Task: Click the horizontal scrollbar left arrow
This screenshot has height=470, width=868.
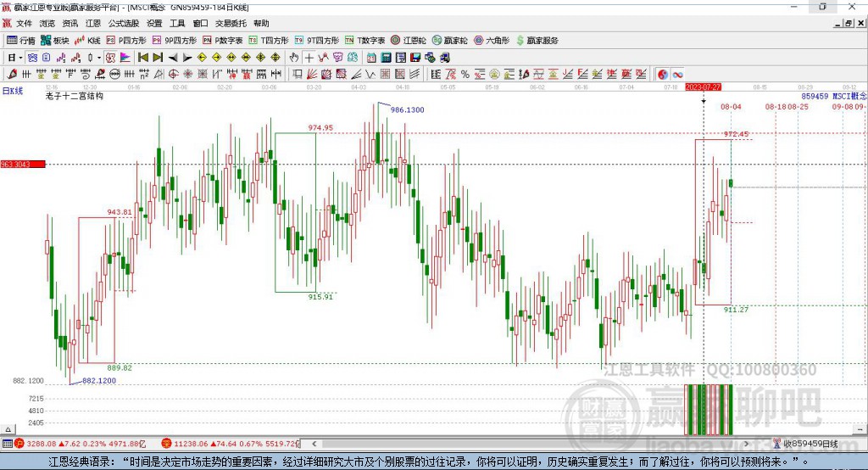Action: pos(314,444)
